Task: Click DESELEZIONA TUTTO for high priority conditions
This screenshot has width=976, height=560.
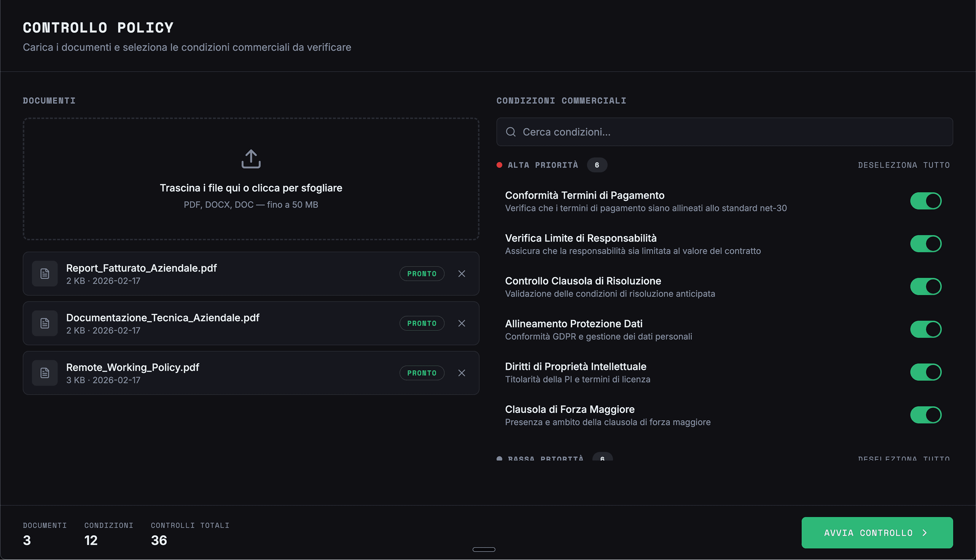Action: point(904,165)
